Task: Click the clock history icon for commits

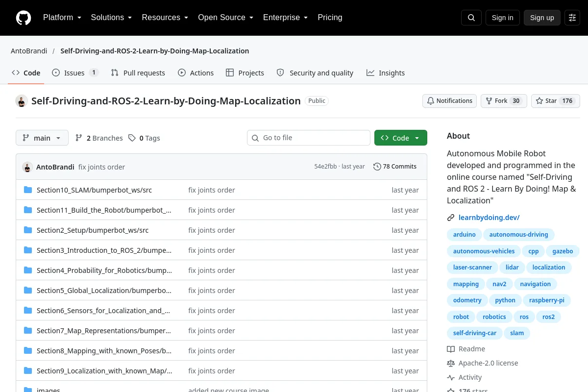Action: click(x=377, y=167)
